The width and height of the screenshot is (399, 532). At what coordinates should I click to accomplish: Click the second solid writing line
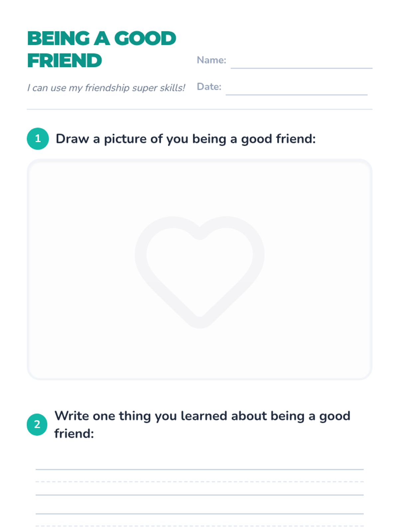click(199, 495)
